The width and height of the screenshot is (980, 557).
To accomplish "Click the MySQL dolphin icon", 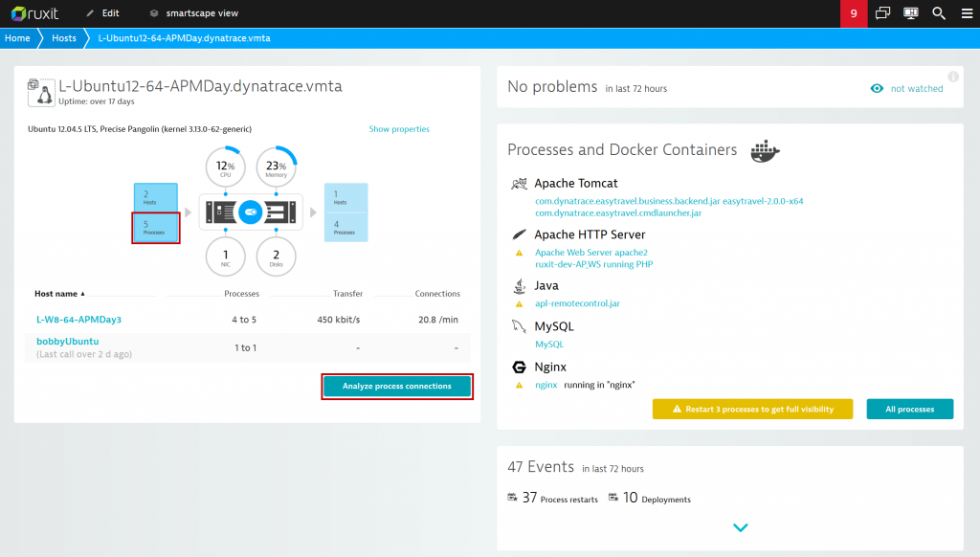I will tap(519, 326).
